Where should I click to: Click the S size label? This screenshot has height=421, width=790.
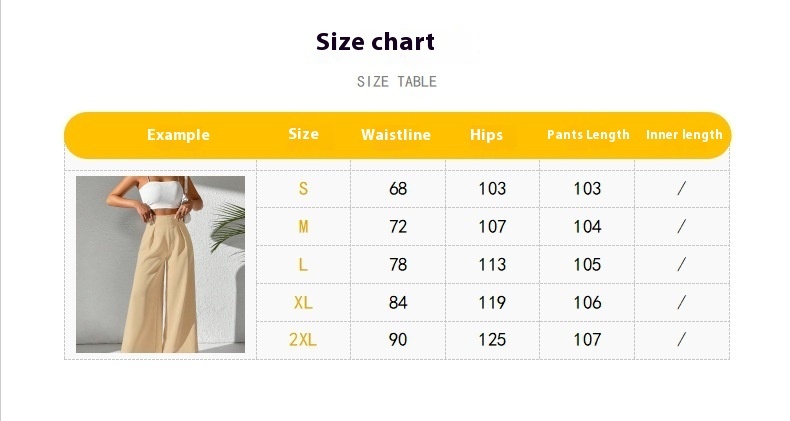pyautogui.click(x=303, y=189)
